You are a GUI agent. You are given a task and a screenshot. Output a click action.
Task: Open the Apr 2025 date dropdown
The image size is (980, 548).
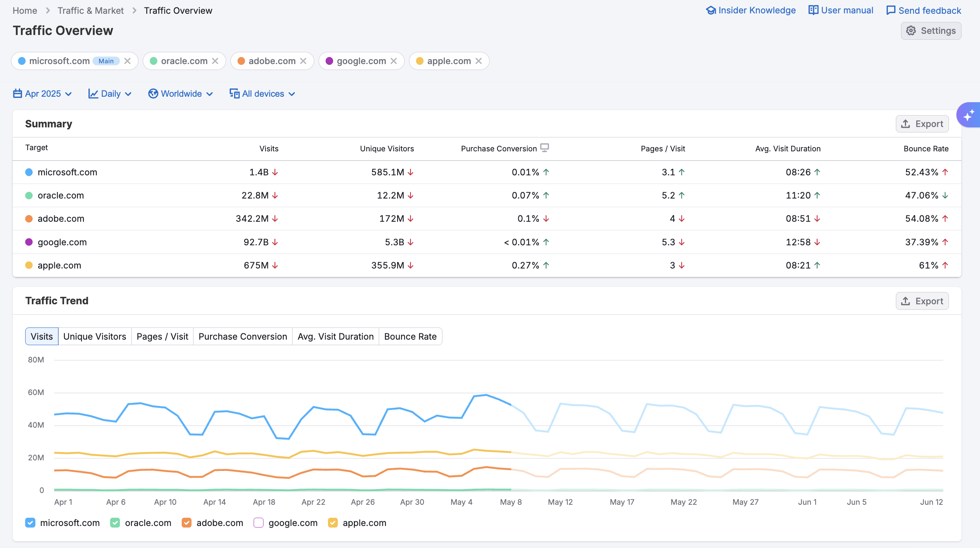pyautogui.click(x=42, y=94)
